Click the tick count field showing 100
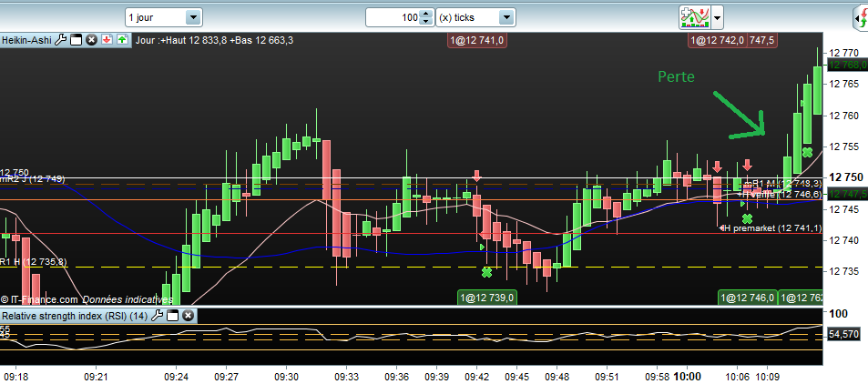The width and height of the screenshot is (868, 384). [393, 17]
